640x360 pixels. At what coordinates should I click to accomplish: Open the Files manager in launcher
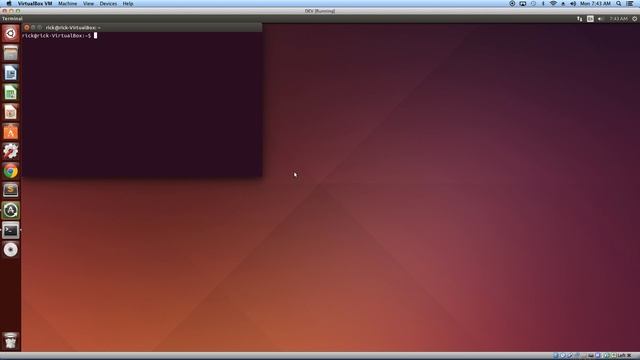pos(11,53)
